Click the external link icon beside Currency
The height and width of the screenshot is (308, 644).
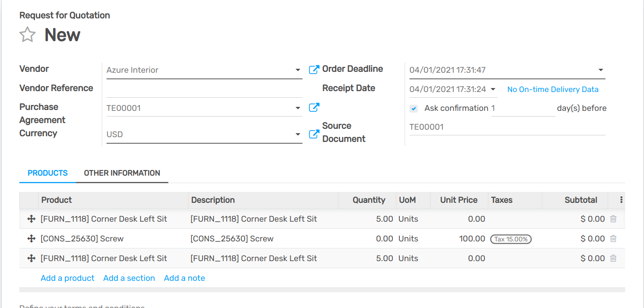click(x=314, y=134)
